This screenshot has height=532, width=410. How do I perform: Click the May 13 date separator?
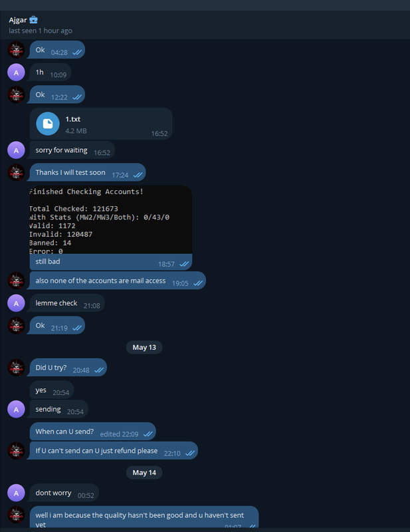(x=144, y=347)
